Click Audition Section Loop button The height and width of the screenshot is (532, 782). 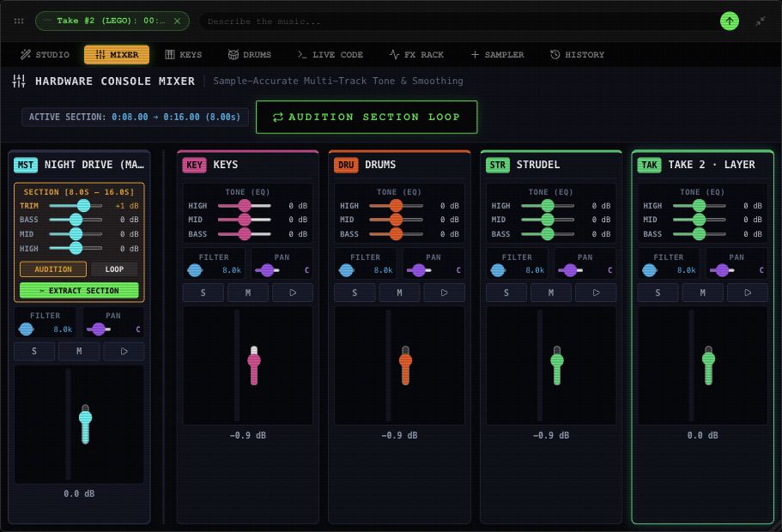(367, 118)
